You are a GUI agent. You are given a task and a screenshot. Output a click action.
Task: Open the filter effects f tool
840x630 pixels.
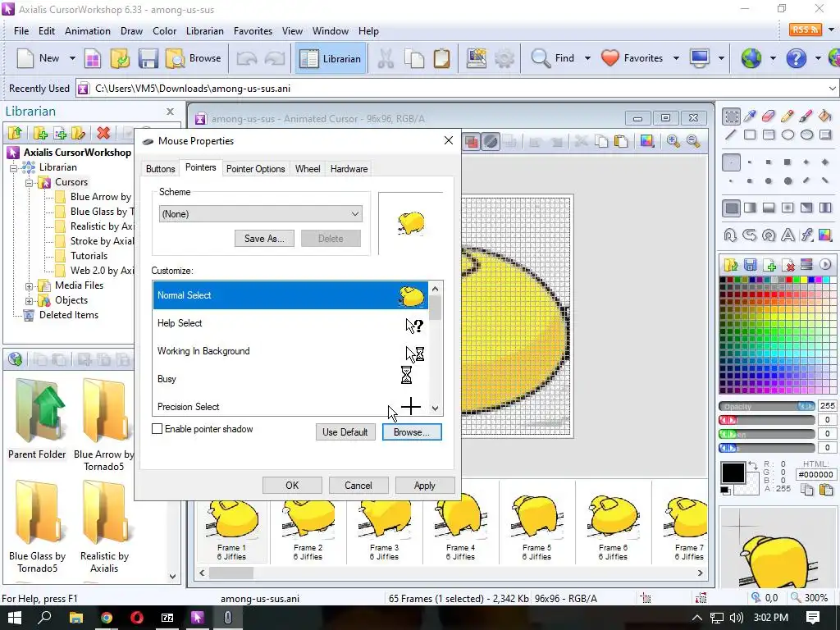[x=806, y=235]
